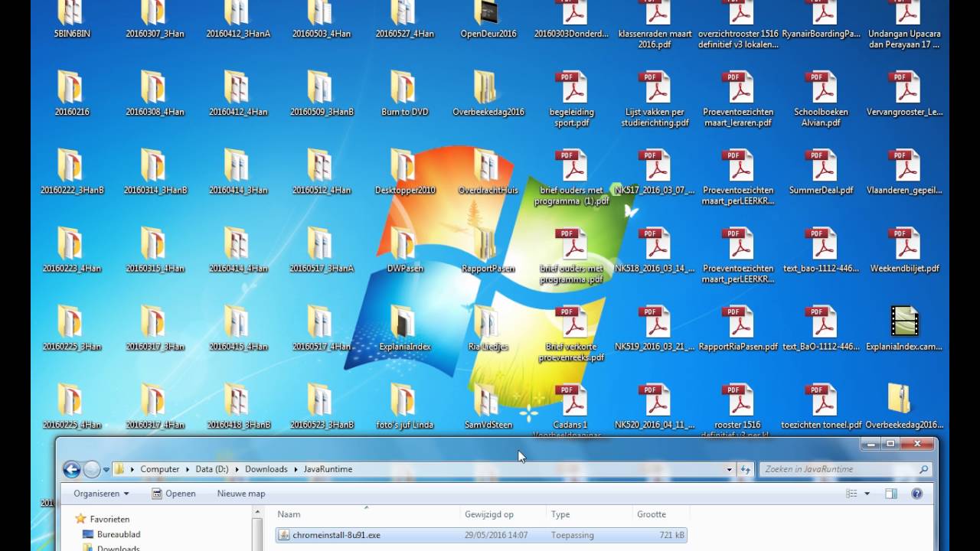Image resolution: width=980 pixels, height=551 pixels.
Task: Change the view with the views icon
Action: point(851,494)
